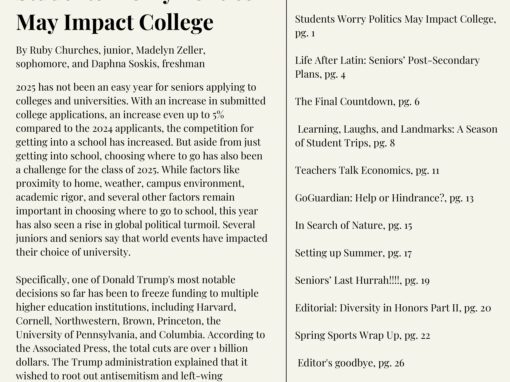Click the May Impact College headline
Image resolution: width=510 pixels, height=382 pixels.
coord(115,23)
